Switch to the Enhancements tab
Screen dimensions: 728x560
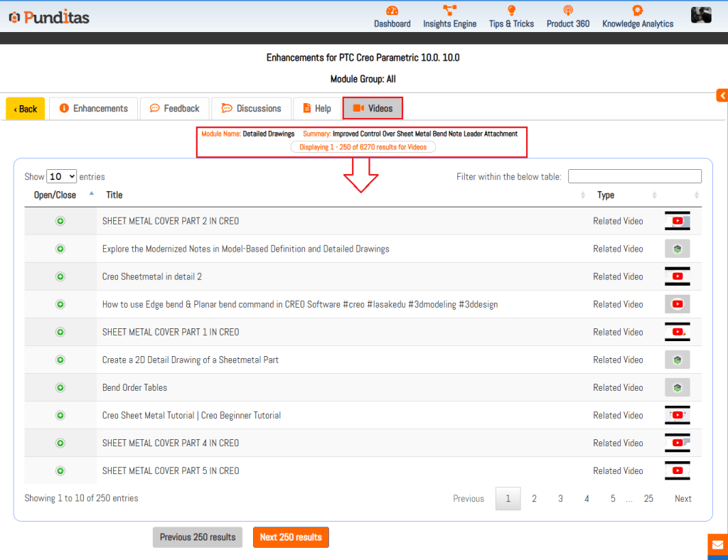[93, 109]
